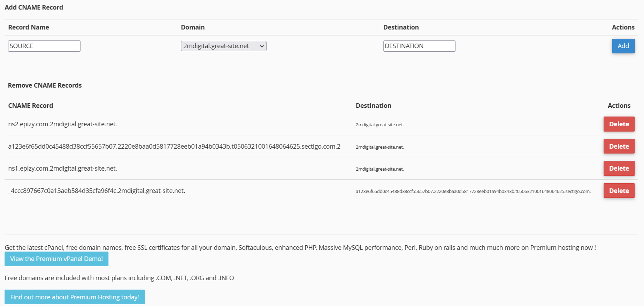Image resolution: width=644 pixels, height=306 pixels.
Task: Click the Remove CNAME Records heading
Action: [45, 85]
